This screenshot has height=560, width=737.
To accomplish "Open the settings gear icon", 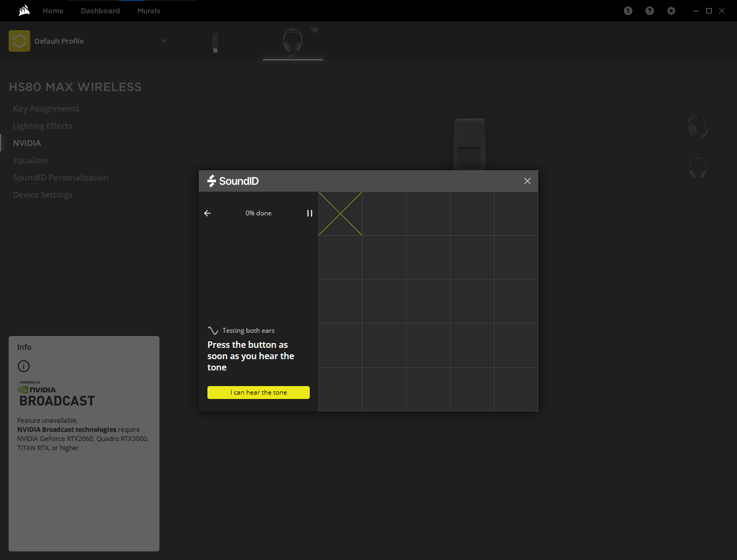I will tap(671, 11).
